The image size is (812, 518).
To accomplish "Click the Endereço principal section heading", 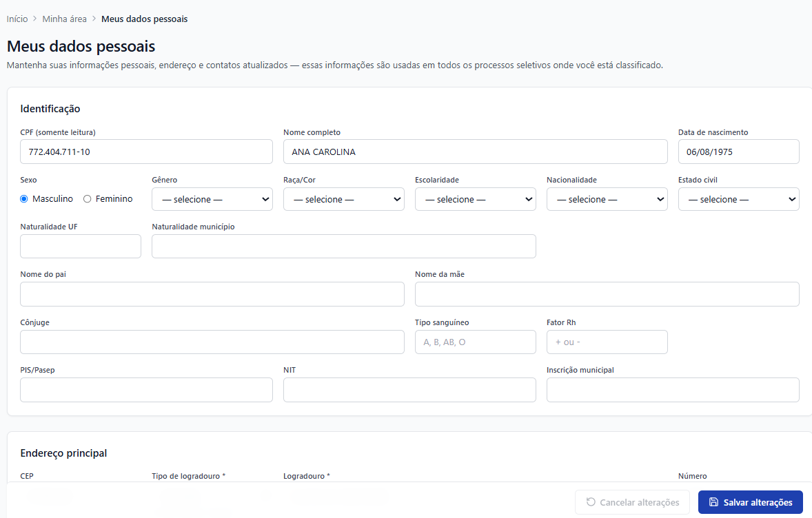I will click(63, 453).
